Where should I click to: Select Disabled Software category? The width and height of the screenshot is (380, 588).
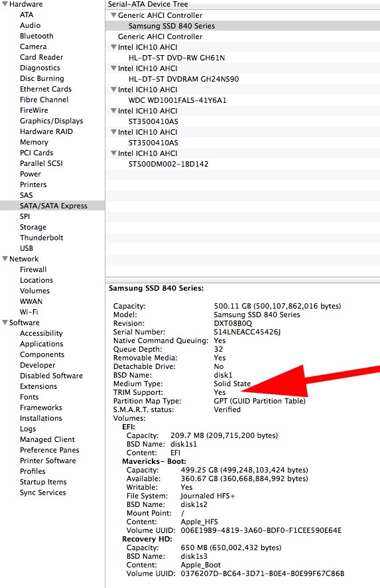click(51, 376)
